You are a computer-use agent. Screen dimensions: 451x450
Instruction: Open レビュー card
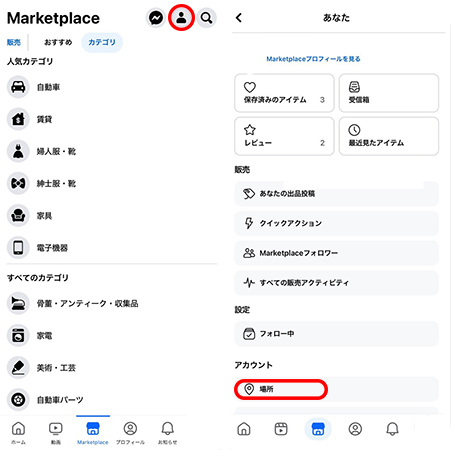284,136
